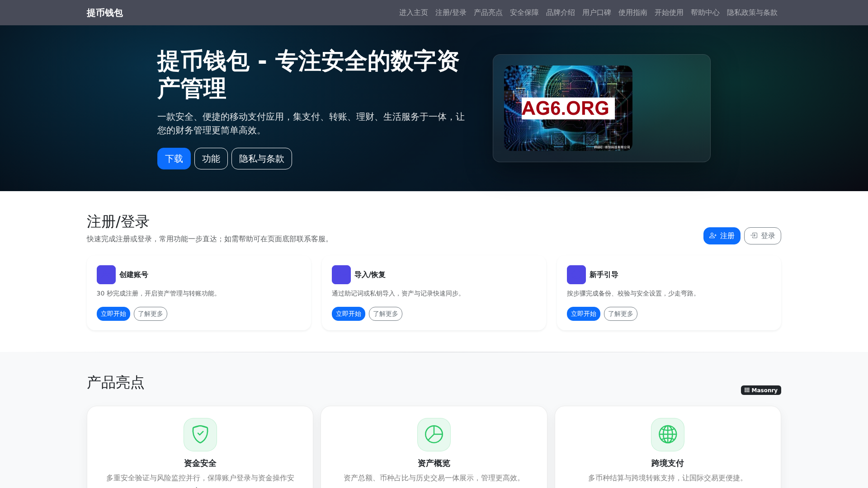Image resolution: width=868 pixels, height=488 pixels.
Task: Click the 跨境支付 card title
Action: [x=668, y=463]
